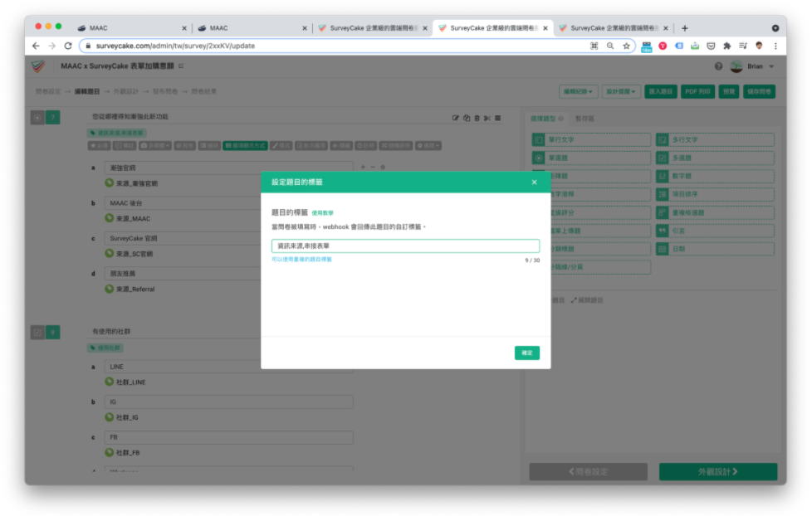Open the gear dropdown in question 7 toolbar
The image size is (812, 516).
(428, 146)
